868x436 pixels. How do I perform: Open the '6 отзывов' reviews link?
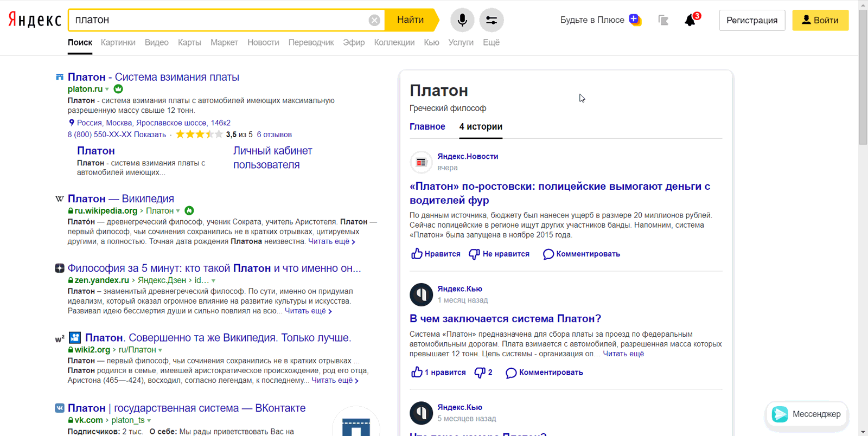[275, 134]
